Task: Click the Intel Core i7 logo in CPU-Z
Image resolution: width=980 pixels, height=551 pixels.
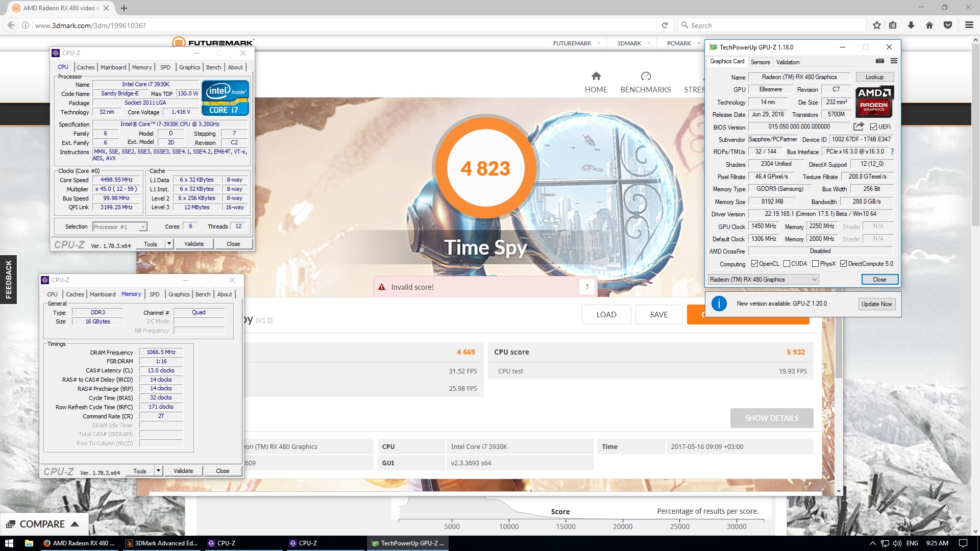Action: click(x=225, y=97)
